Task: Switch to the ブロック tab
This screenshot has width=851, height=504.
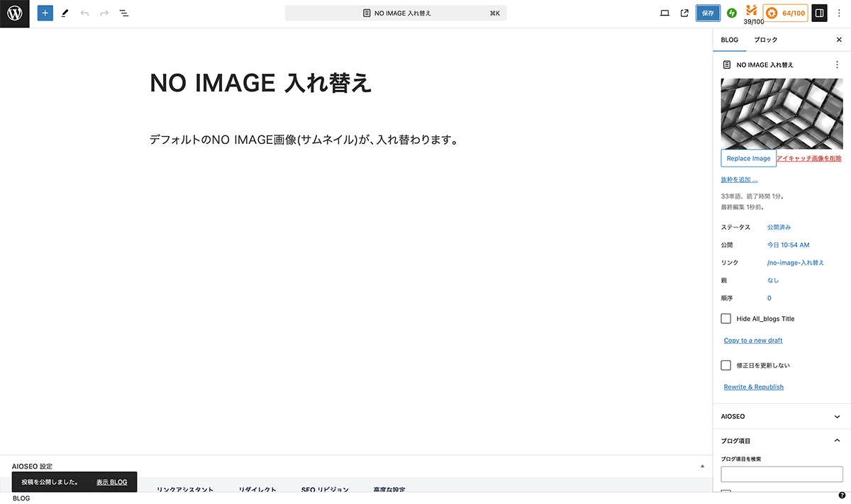Action: pyautogui.click(x=765, y=40)
